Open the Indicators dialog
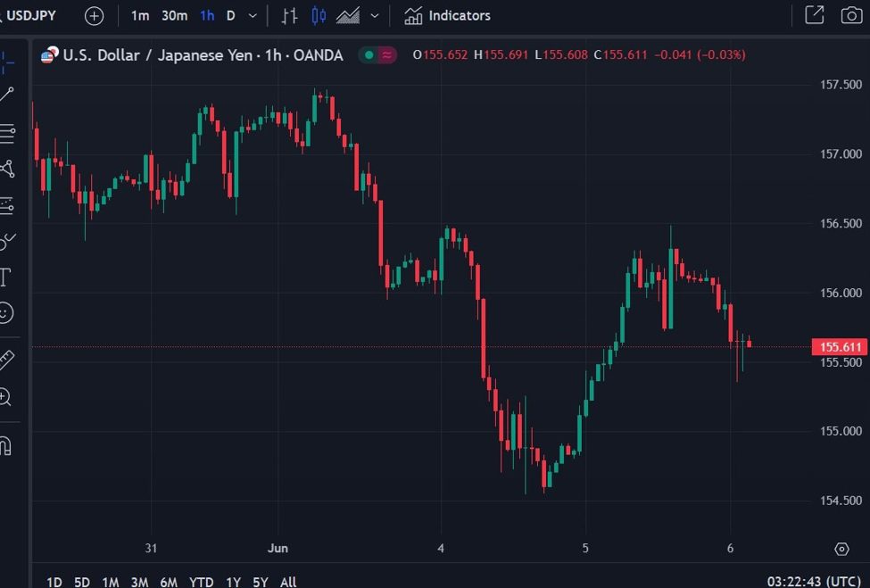This screenshot has width=870, height=588. click(447, 16)
